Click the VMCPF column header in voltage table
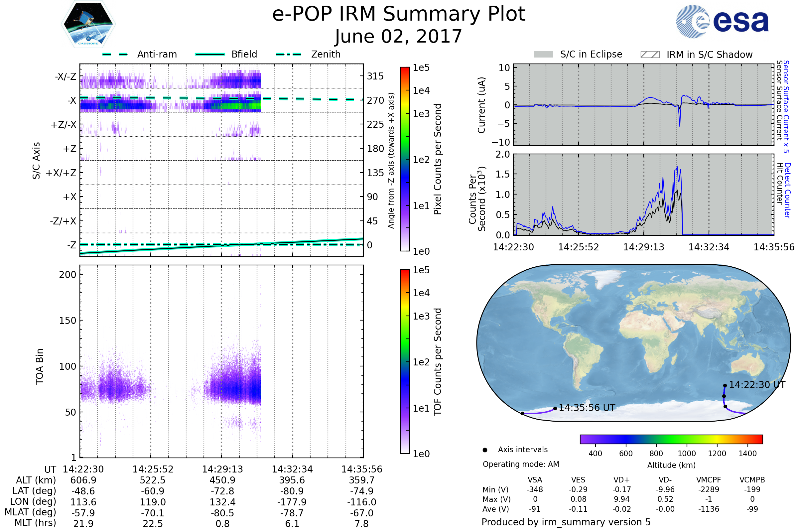 click(709, 480)
